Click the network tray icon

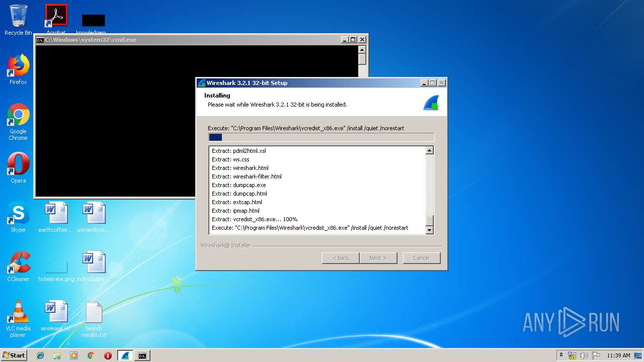coord(572,355)
